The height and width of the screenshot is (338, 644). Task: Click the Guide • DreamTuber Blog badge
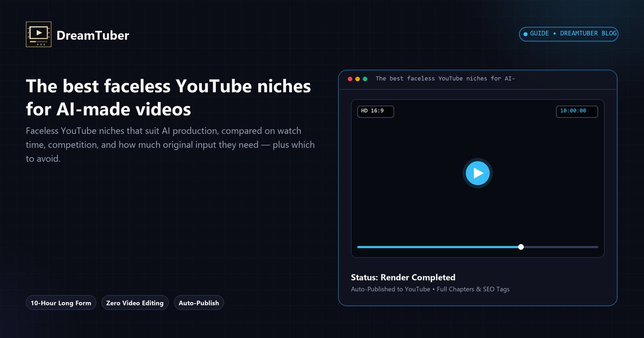click(x=569, y=34)
